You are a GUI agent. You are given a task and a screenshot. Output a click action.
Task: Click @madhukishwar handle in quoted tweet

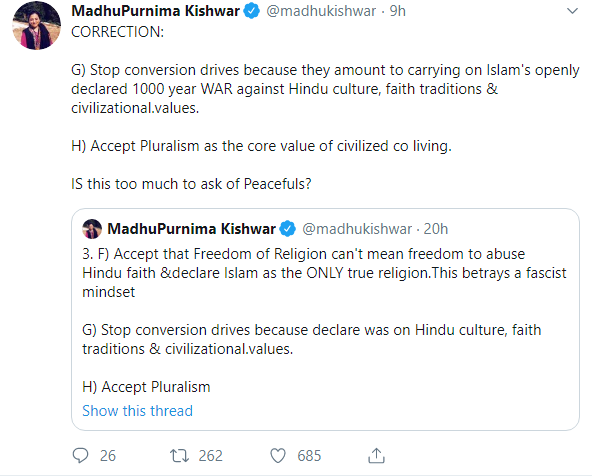[357, 229]
